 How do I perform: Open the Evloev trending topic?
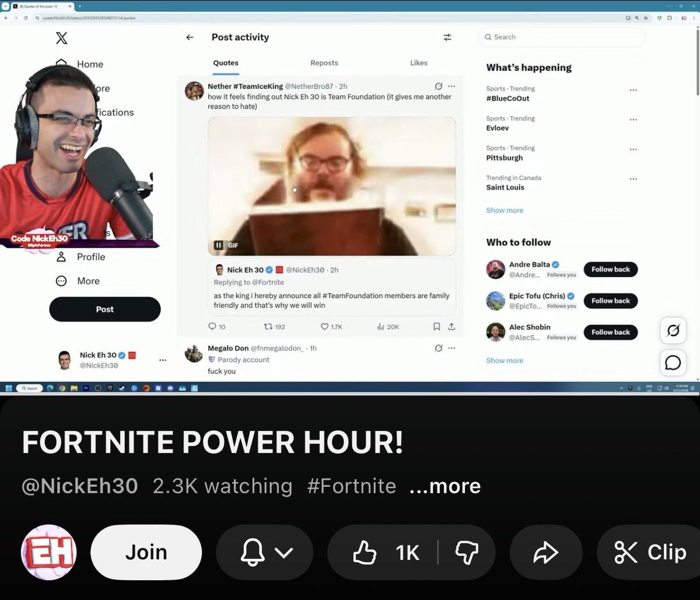[x=498, y=128]
